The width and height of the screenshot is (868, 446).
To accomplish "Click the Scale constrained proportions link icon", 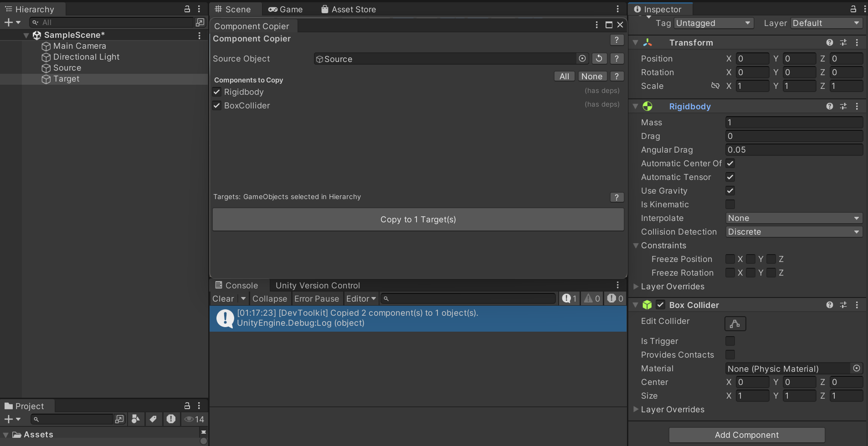I will pos(715,86).
